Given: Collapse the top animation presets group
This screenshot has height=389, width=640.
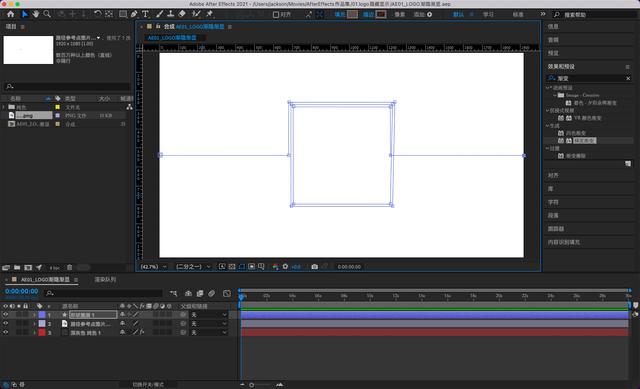Looking at the screenshot, I should 547,88.
